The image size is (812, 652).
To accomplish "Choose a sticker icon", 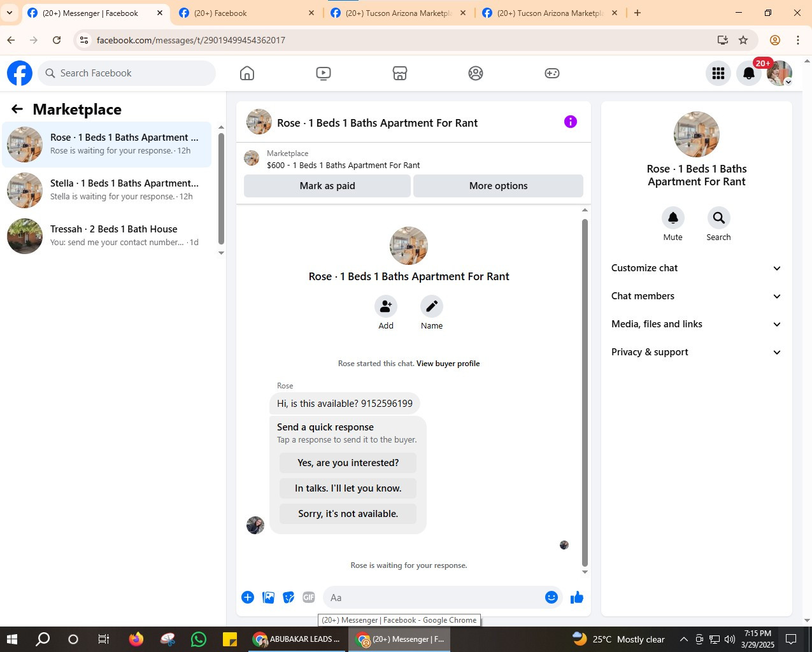I will pos(289,597).
